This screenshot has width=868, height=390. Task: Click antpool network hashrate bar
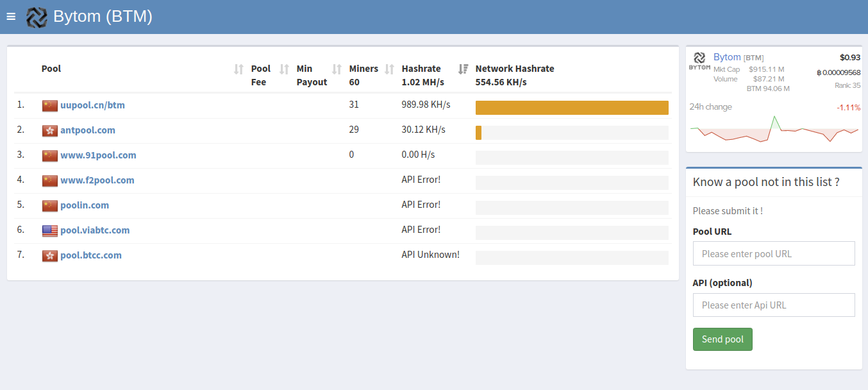click(x=572, y=133)
